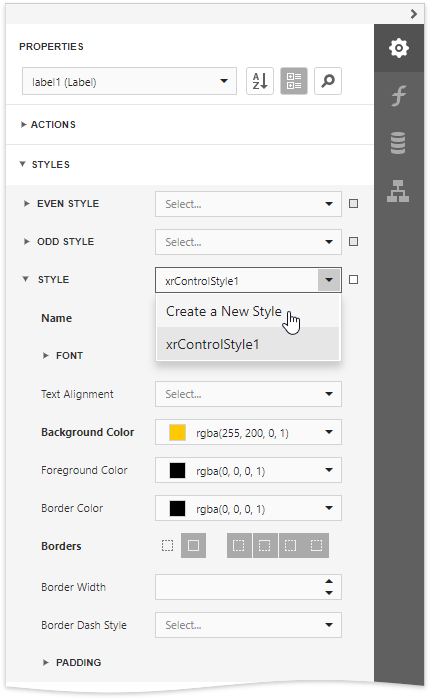
Task: Increase Border Width with up arrow
Action: click(329, 581)
